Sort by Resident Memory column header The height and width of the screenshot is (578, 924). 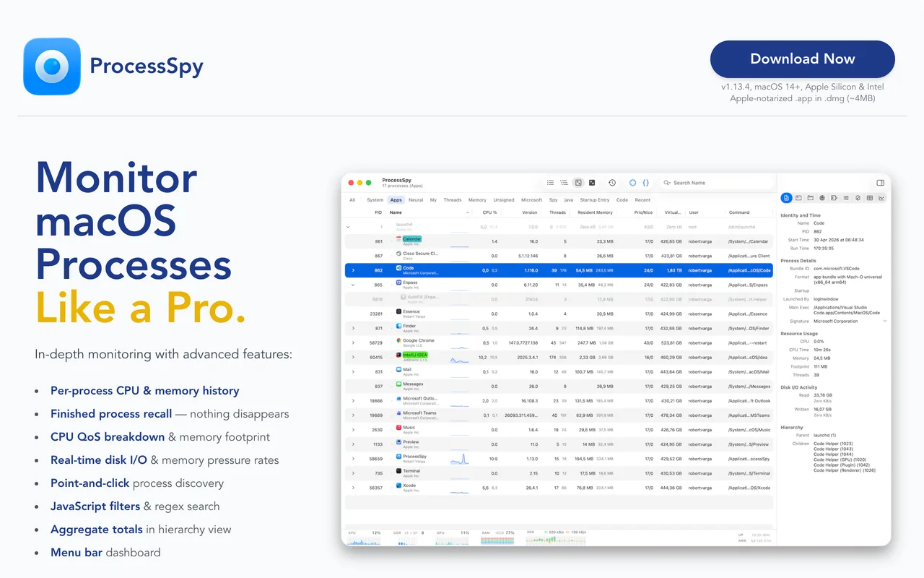click(595, 212)
